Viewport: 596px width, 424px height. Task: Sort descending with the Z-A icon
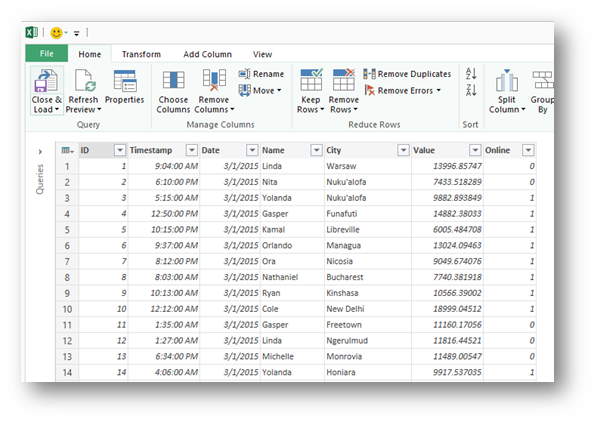(471, 91)
